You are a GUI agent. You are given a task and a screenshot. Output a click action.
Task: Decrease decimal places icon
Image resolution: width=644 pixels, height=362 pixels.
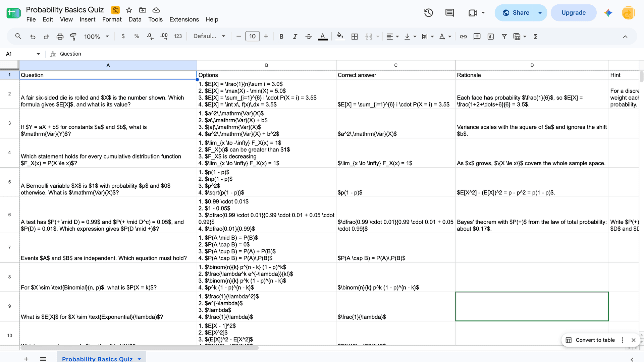(x=150, y=36)
